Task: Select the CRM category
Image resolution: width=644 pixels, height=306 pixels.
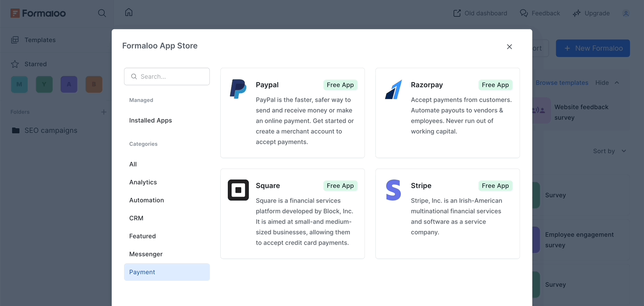Action: tap(136, 218)
